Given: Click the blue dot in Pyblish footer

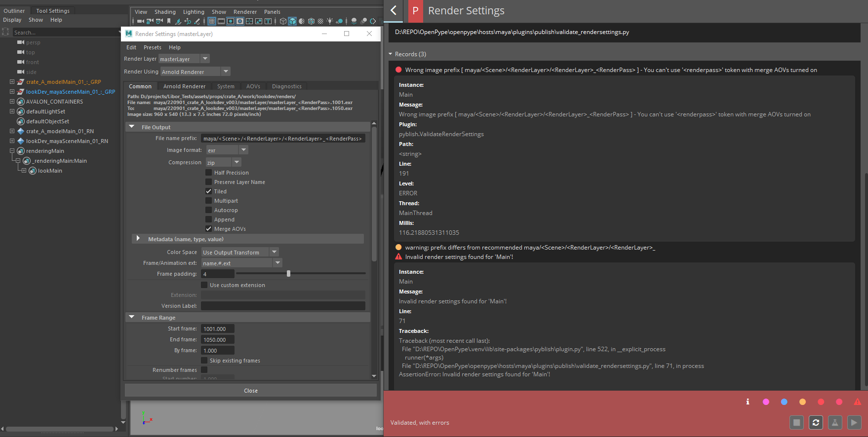Looking at the screenshot, I should pyautogui.click(x=784, y=402).
